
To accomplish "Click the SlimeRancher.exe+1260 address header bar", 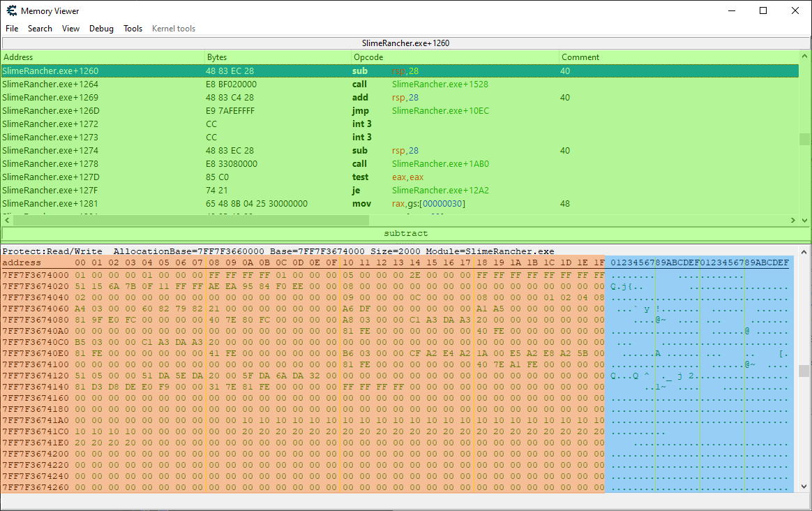I will pyautogui.click(x=405, y=43).
